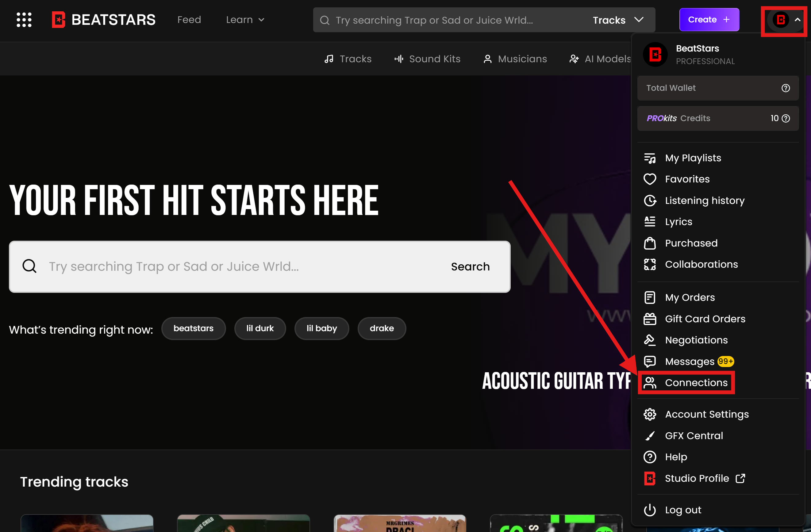Screen dimensions: 811x532
Task: Click the Gift Card Orders icon
Action: [x=649, y=319]
